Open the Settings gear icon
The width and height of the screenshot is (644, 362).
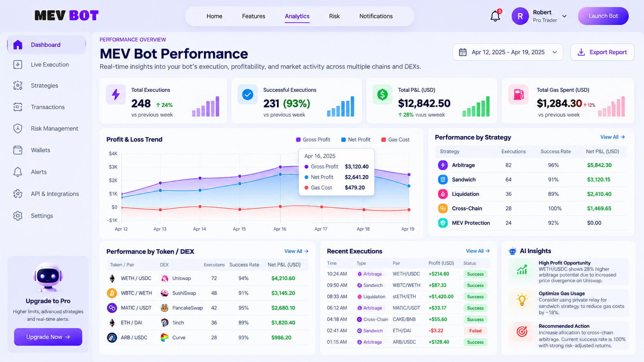tap(18, 216)
